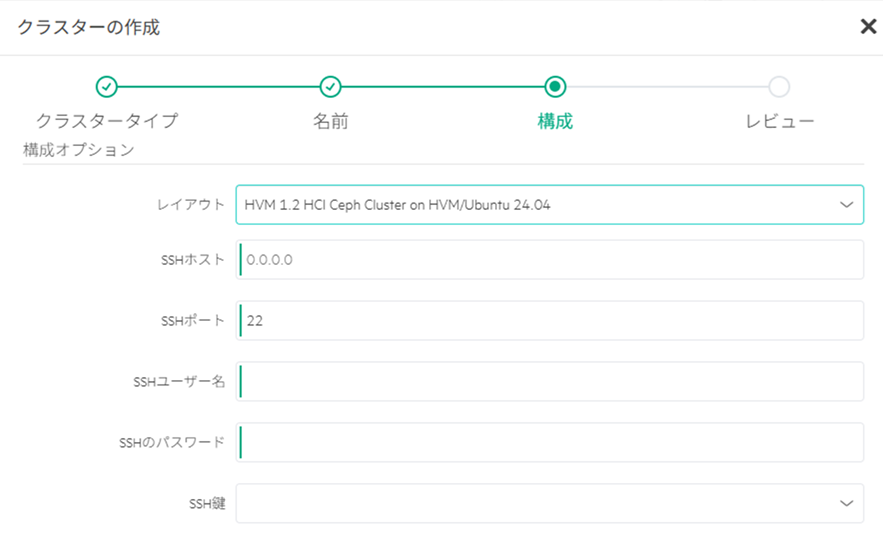This screenshot has width=883, height=543.
Task: Click into the SSHポート field showing 22
Action: coord(550,321)
